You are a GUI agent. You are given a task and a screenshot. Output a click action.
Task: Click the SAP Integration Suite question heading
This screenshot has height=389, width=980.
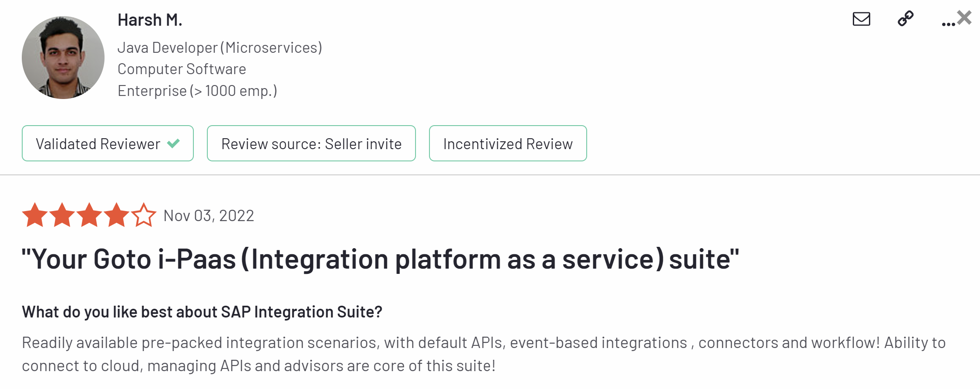point(202,311)
